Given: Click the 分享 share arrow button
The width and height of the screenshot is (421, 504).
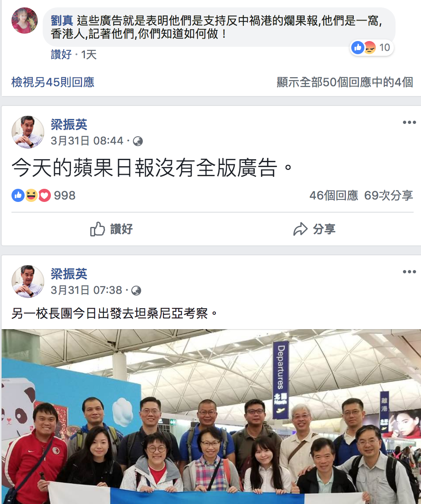Looking at the screenshot, I should [314, 229].
